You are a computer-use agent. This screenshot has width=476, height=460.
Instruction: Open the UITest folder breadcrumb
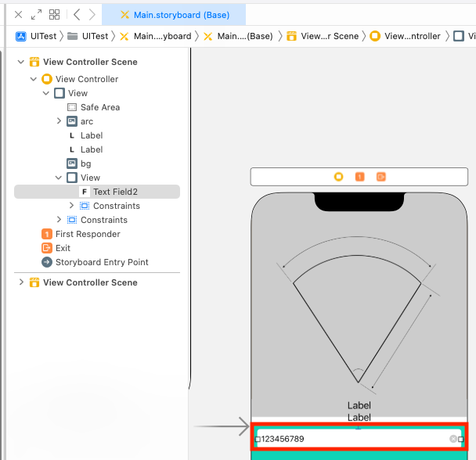pyautogui.click(x=88, y=36)
